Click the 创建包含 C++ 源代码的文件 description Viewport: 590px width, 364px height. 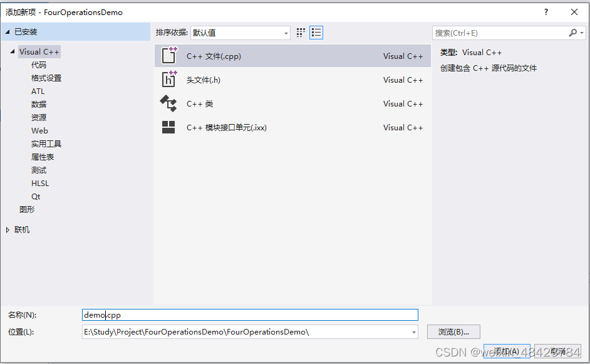point(489,68)
